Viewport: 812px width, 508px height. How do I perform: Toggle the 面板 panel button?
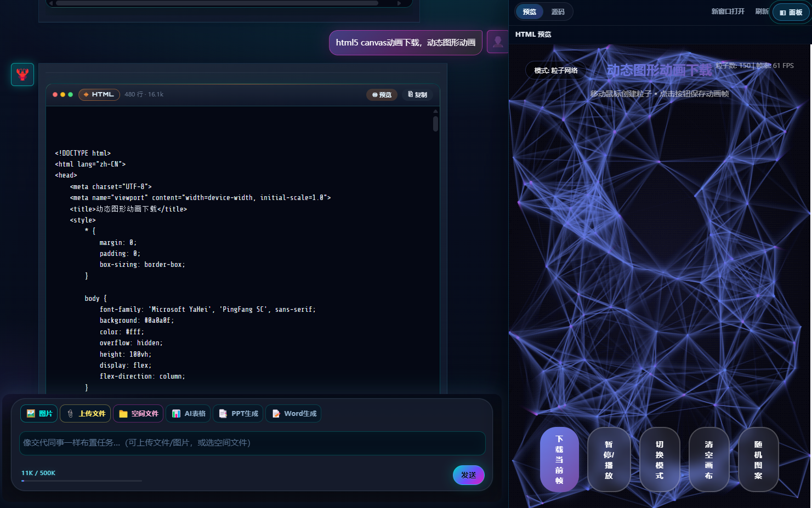point(791,12)
